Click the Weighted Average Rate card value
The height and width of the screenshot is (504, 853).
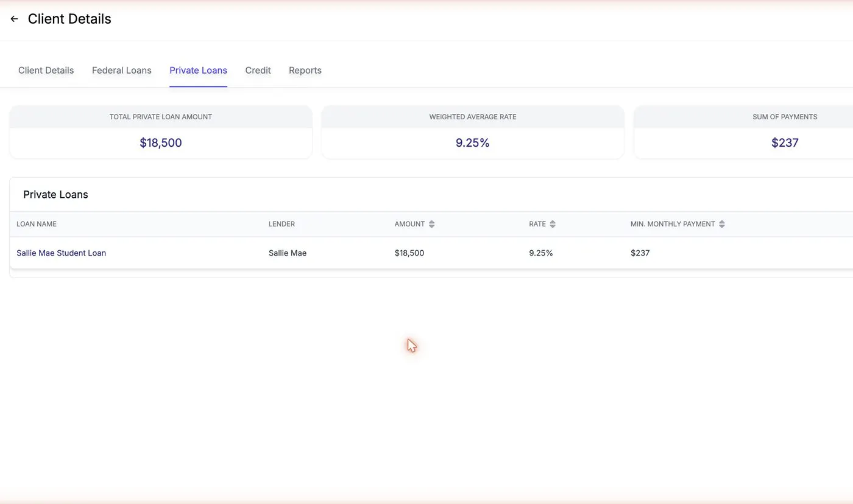click(473, 143)
